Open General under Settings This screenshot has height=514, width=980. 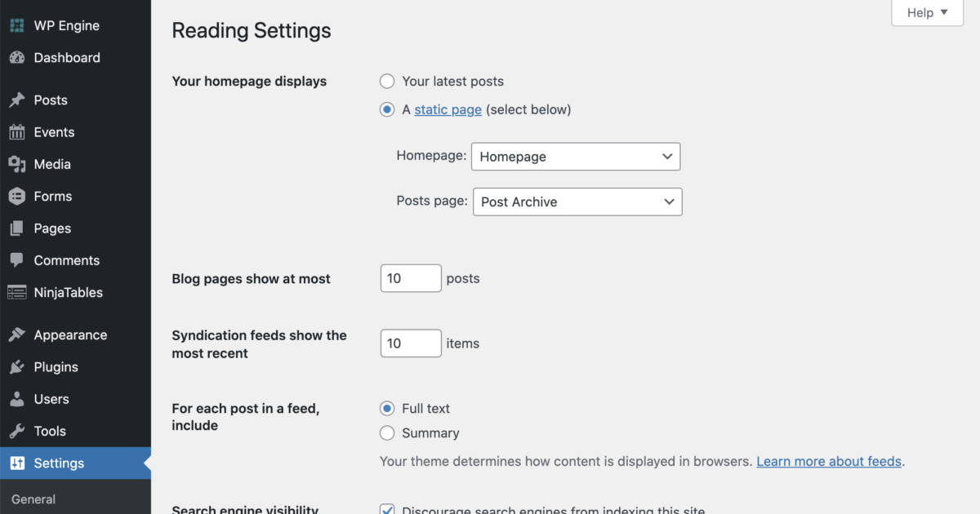(x=33, y=498)
